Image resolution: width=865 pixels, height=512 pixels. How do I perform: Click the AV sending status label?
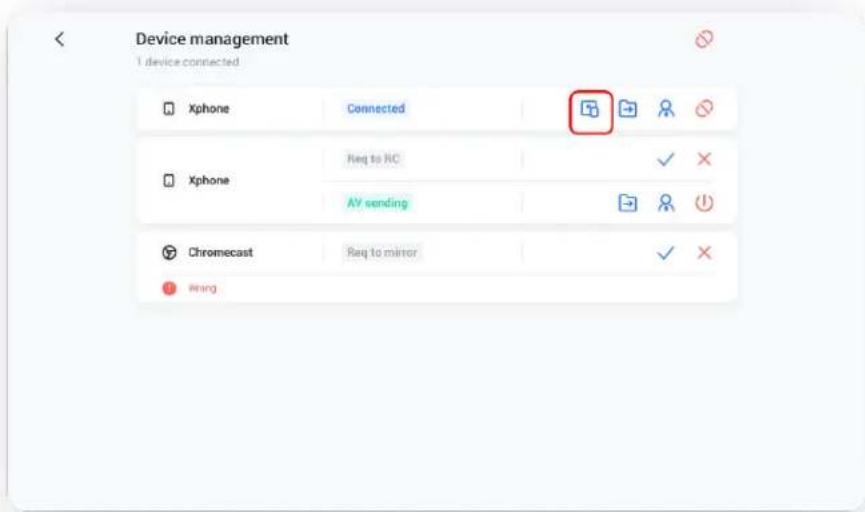coord(377,203)
